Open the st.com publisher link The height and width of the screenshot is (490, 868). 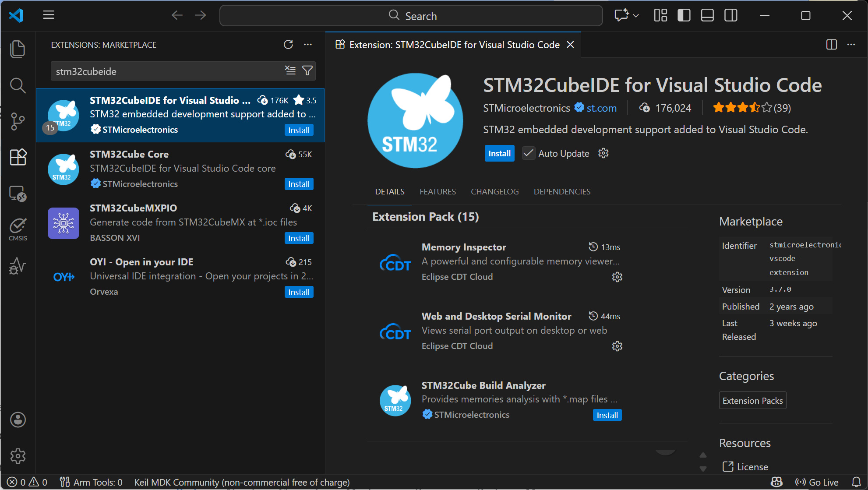pyautogui.click(x=601, y=108)
